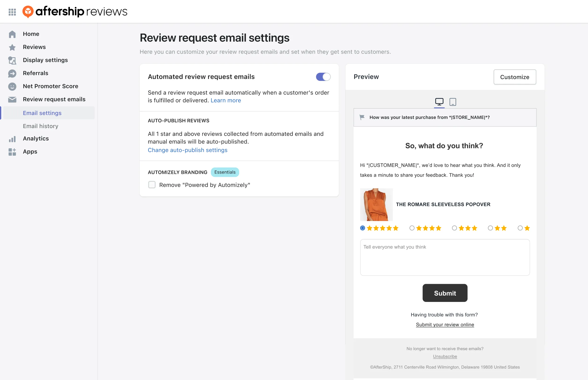This screenshot has height=380, width=588.
Task: Check Remove "Powered by Automizely" box
Action: point(152,185)
